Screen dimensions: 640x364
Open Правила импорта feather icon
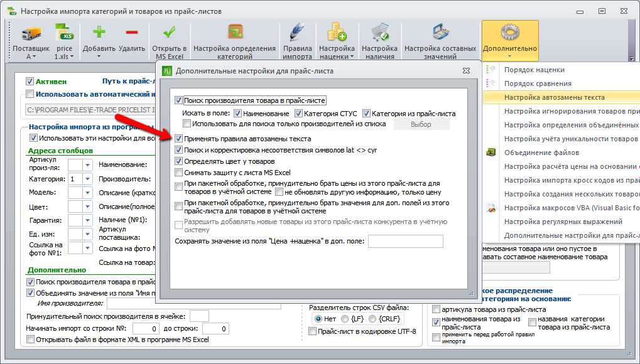tap(297, 33)
